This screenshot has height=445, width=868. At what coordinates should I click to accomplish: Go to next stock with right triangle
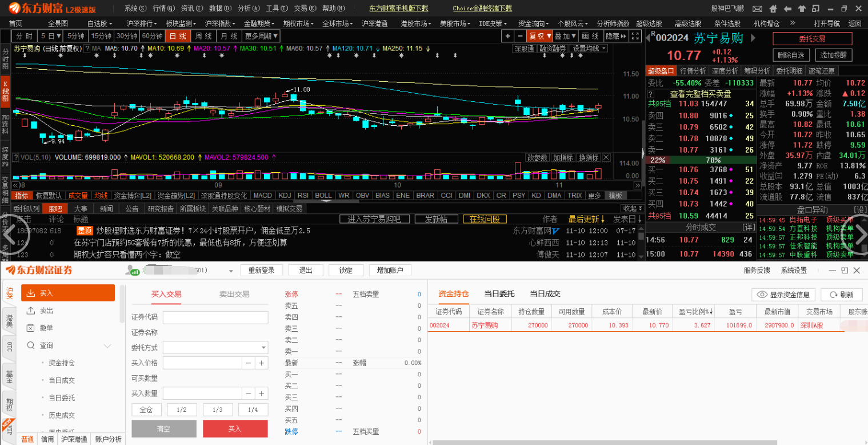click(x=753, y=38)
